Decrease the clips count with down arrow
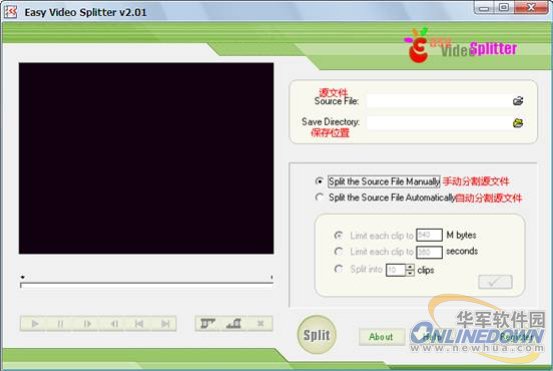 tap(410, 273)
